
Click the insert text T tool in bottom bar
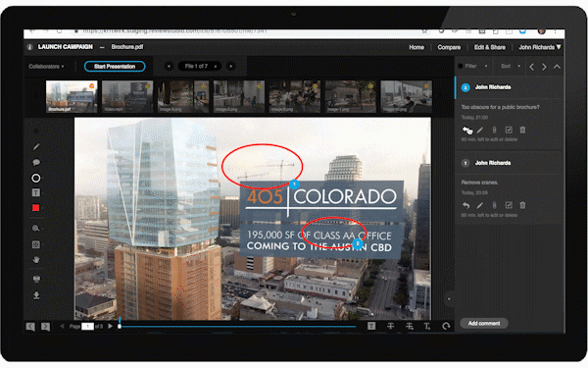pyautogui.click(x=427, y=326)
